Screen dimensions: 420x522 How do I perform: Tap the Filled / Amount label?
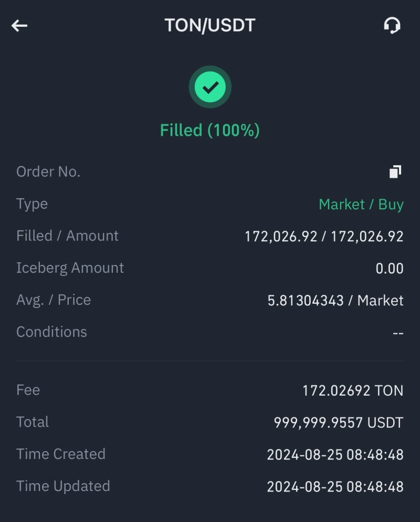[67, 236]
